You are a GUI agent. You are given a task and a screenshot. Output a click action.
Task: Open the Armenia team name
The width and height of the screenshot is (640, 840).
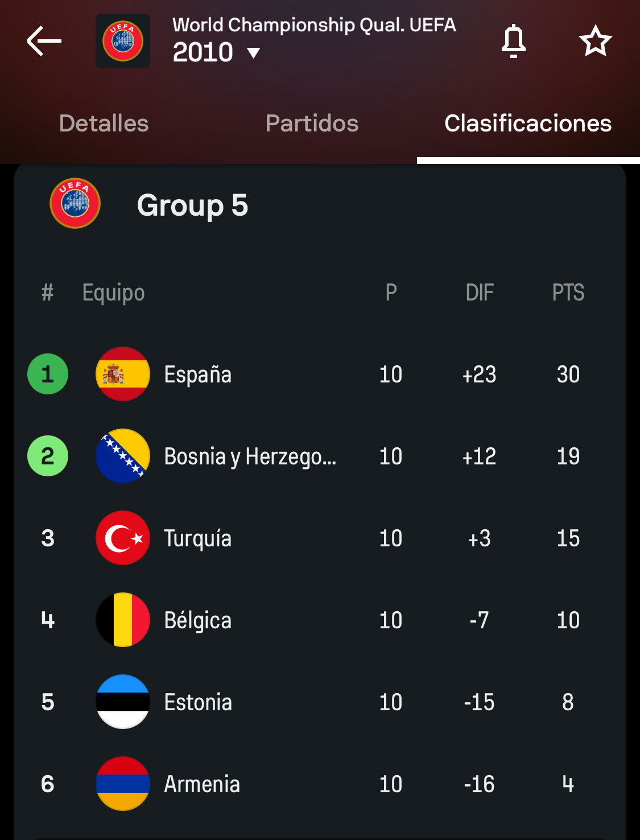point(202,784)
